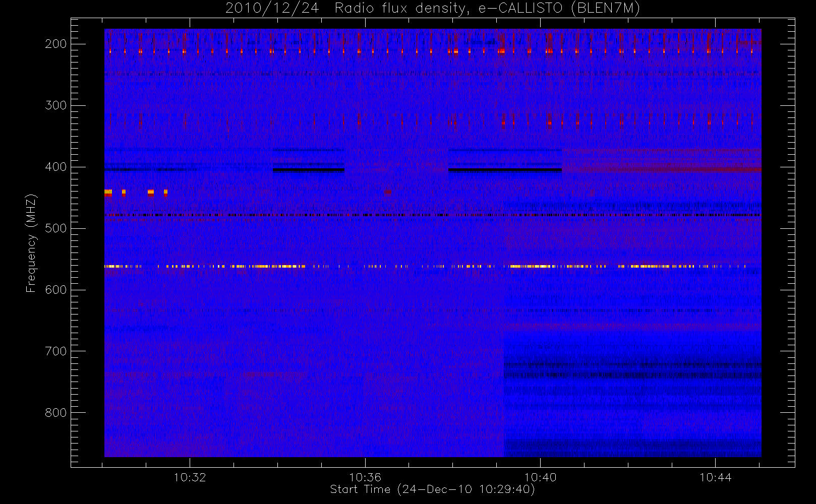Click the 200 frequency tick label
Image resolution: width=816 pixels, height=504 pixels.
(x=56, y=44)
